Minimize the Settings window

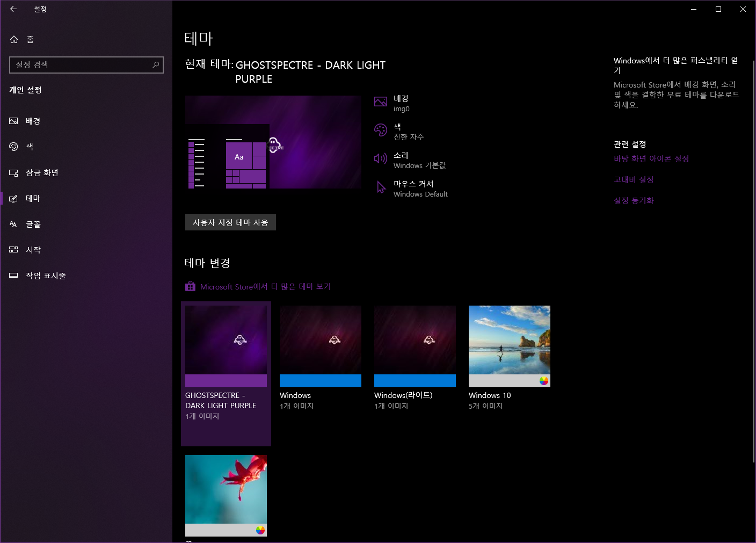(x=694, y=9)
